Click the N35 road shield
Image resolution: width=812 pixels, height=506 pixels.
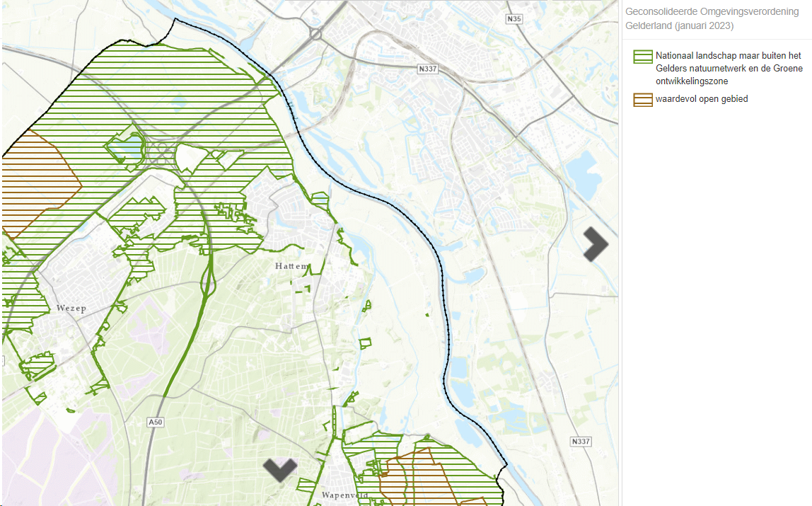(514, 20)
